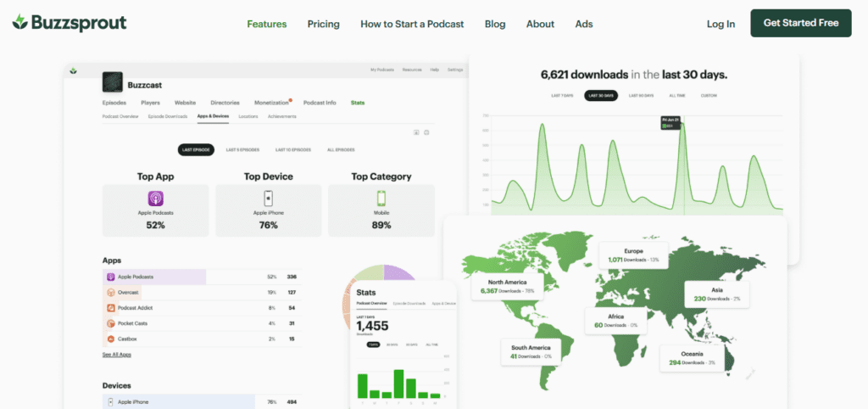Click the South America downloads card
The image size is (868, 409).
pos(531,352)
